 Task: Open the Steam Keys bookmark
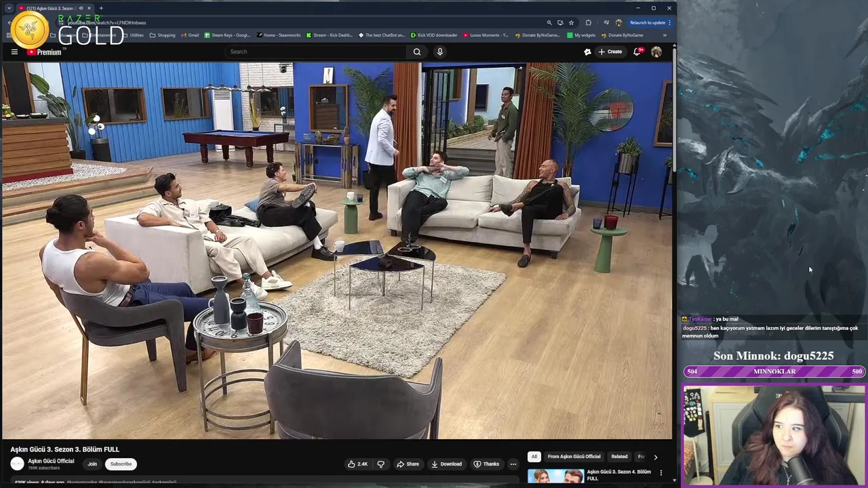tap(227, 35)
